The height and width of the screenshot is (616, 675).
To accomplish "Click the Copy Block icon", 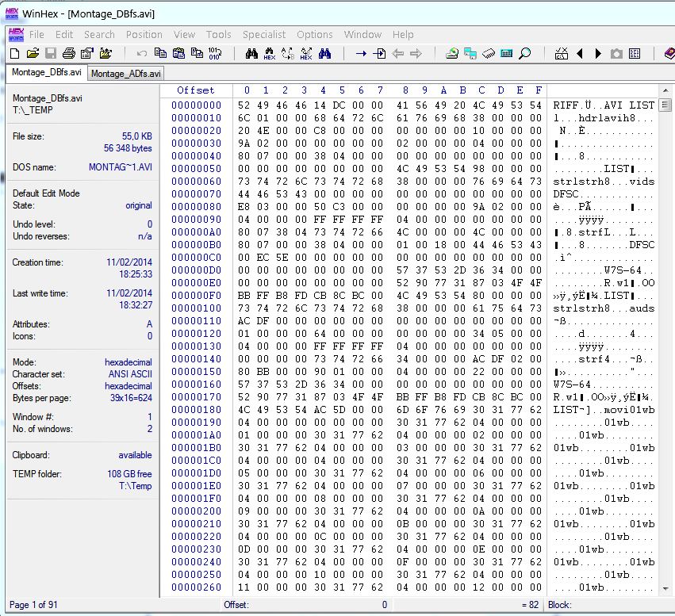I will point(160,53).
